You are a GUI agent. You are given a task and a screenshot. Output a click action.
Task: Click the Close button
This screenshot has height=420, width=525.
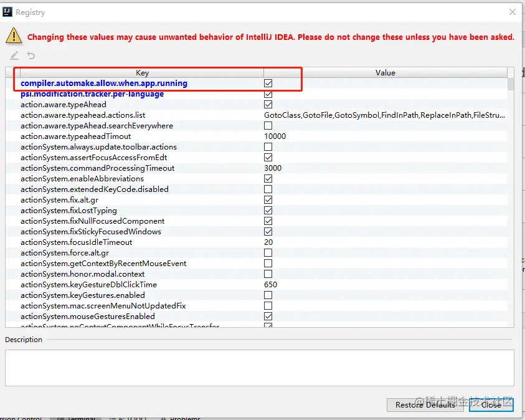coord(491,405)
